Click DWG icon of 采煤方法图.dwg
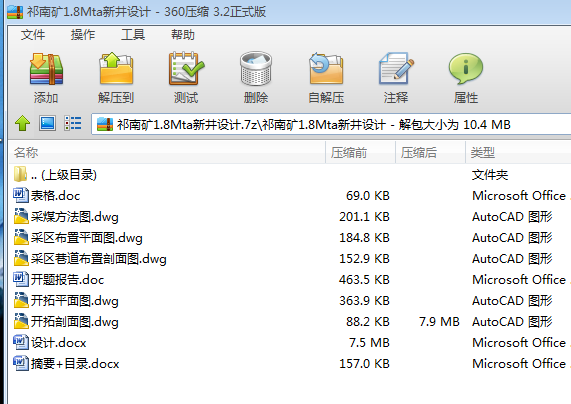Image resolution: width=571 pixels, height=404 pixels. 21,216
